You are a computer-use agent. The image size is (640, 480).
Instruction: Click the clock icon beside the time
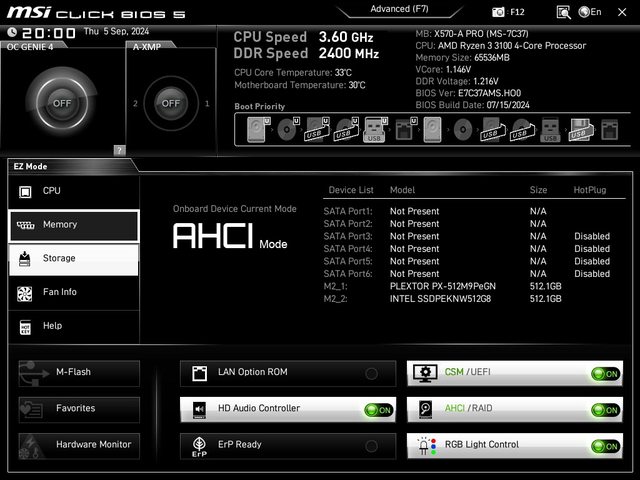pyautogui.click(x=12, y=32)
